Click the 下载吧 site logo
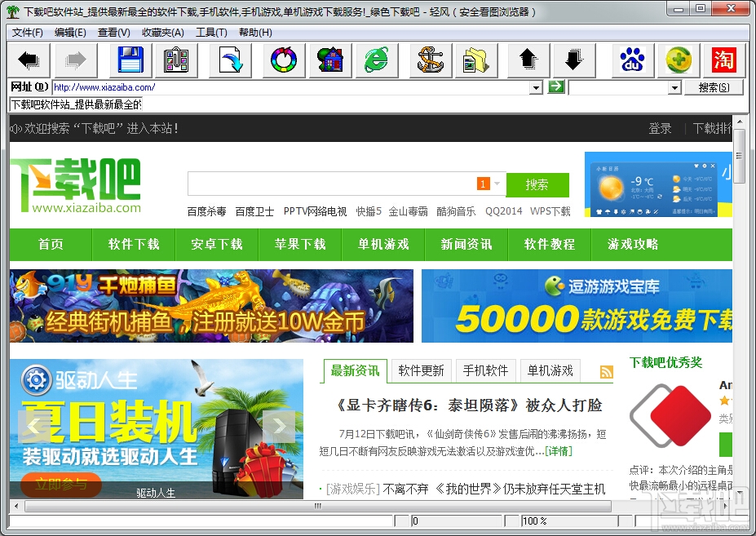The image size is (756, 536). (x=76, y=185)
